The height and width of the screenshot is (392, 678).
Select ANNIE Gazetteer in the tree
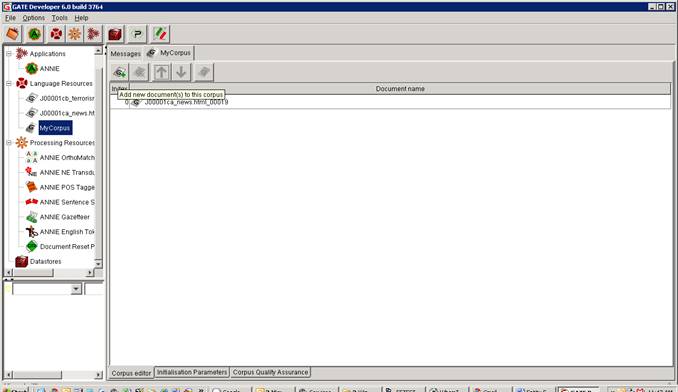click(64, 217)
